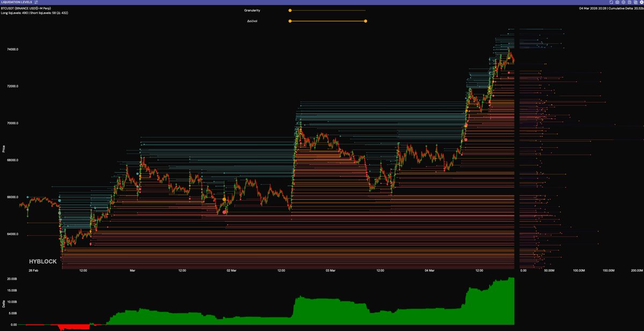Open the Liquidation Levels settings sliders icon
The image size is (644, 331).
pyautogui.click(x=36, y=2)
